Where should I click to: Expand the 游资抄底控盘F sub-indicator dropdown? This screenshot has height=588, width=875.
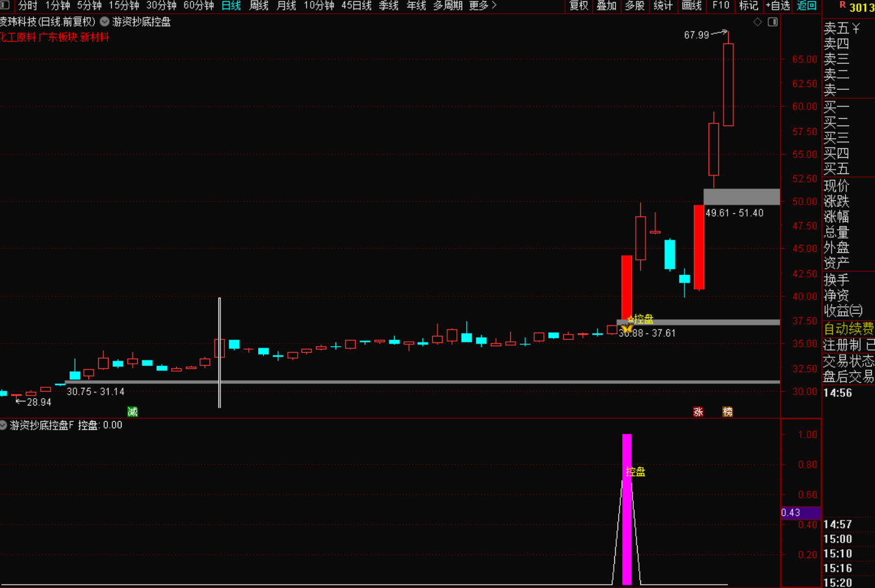3,425
